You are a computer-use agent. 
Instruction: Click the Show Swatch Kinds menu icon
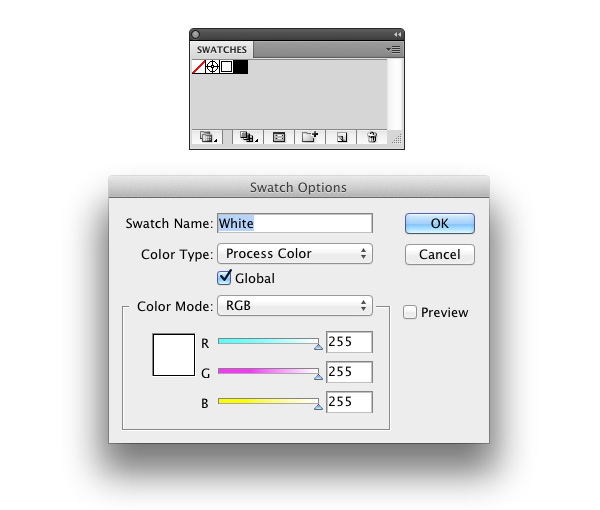click(x=248, y=137)
